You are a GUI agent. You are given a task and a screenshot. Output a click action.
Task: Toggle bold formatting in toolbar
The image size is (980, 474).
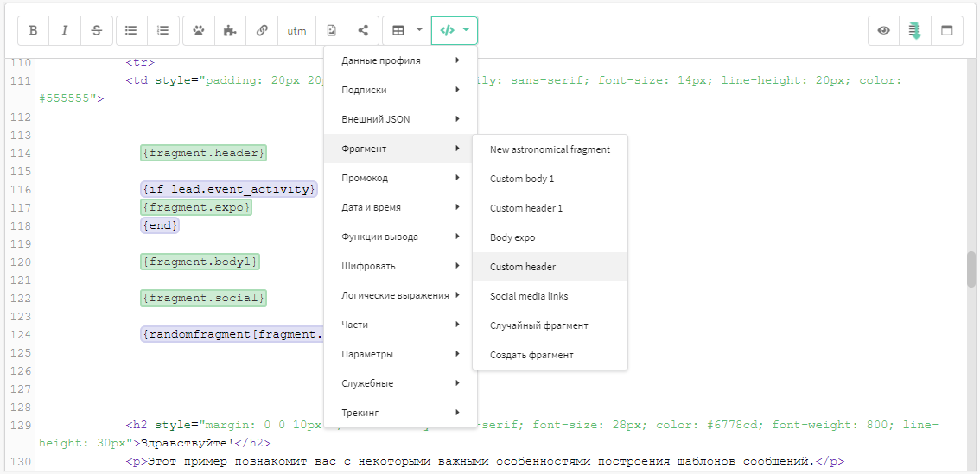pyautogui.click(x=34, y=30)
